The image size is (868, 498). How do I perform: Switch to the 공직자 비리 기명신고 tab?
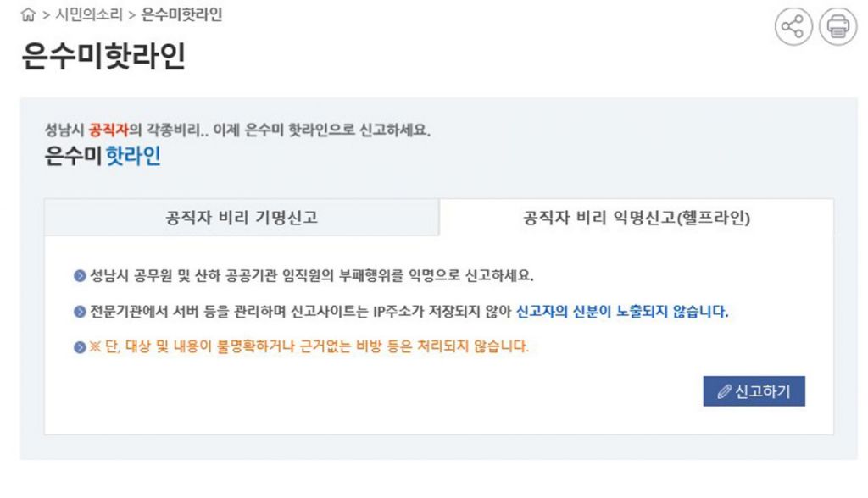coord(242,218)
